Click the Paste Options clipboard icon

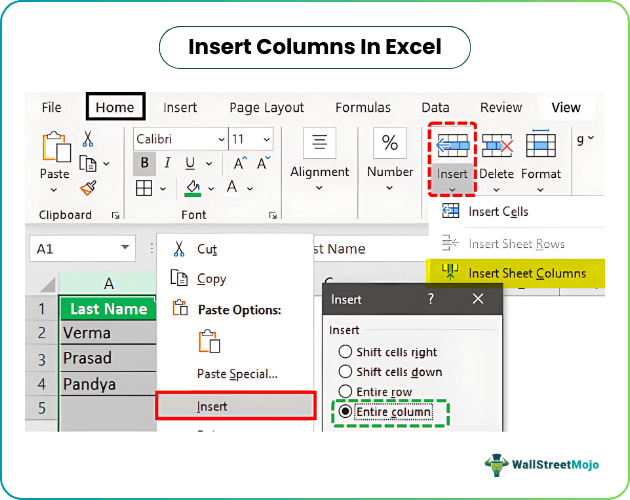[x=180, y=307]
